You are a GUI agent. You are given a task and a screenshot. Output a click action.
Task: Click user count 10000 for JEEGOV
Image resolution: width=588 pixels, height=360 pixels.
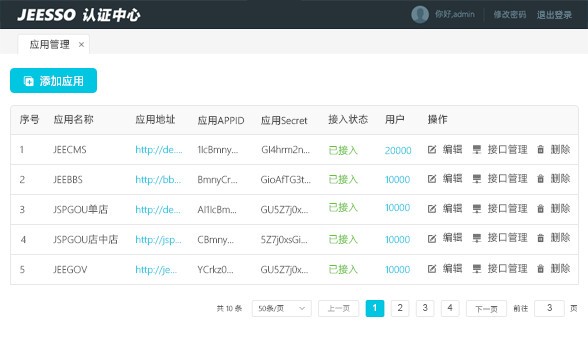click(x=398, y=269)
